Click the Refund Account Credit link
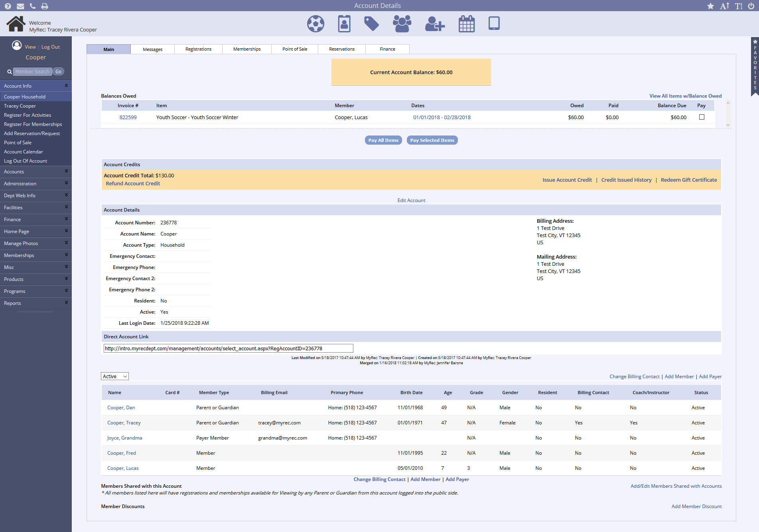Screen dimensions: 759x532 [x=133, y=184]
